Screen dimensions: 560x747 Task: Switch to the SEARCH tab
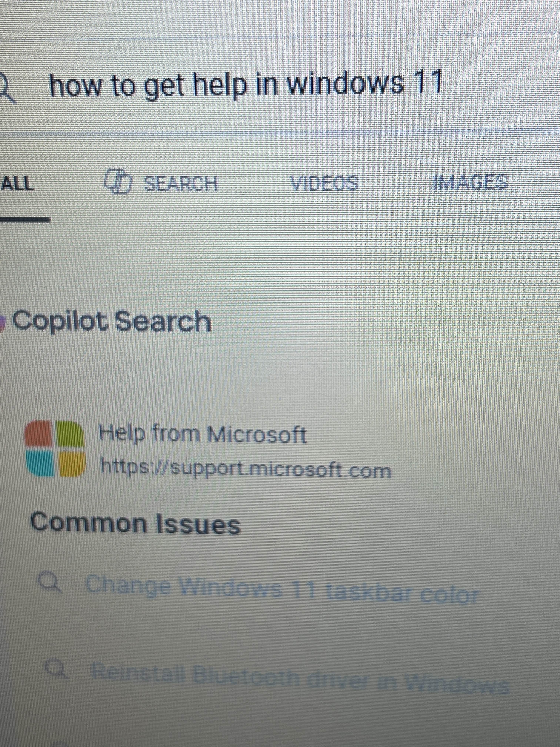(x=162, y=184)
